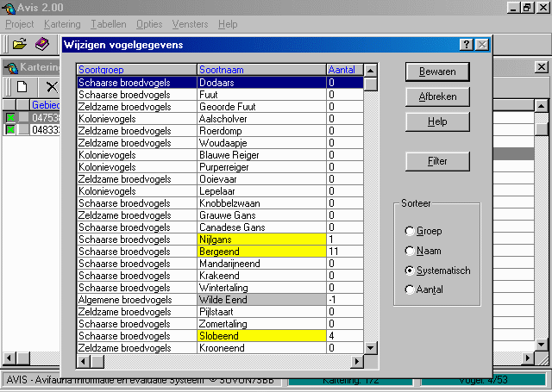The height and width of the screenshot is (392, 552).
Task: Click the Help button in the dialog
Action: 437,121
